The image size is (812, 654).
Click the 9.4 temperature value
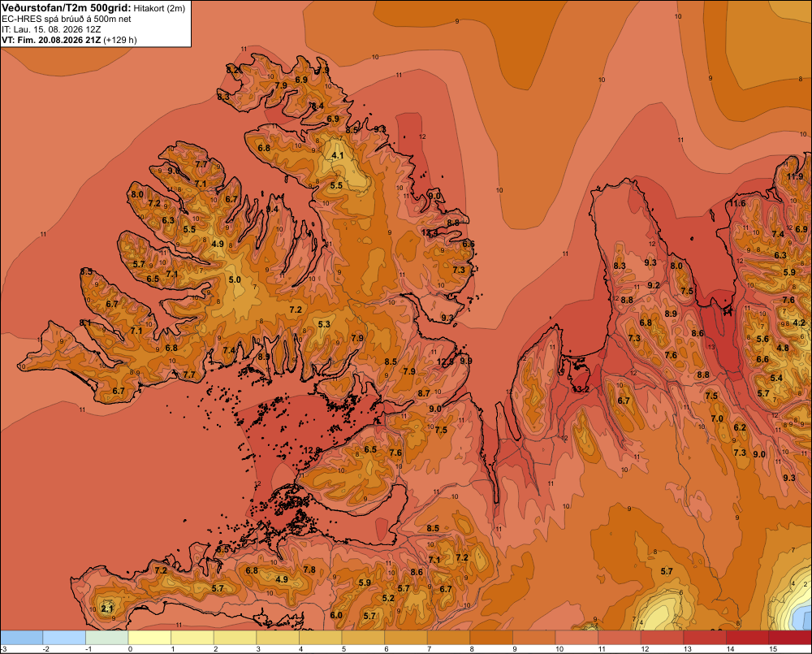[272, 210]
